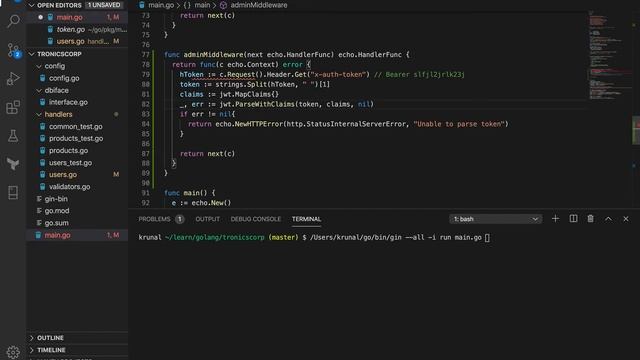Open common_test.go in handlers folder

click(76, 127)
